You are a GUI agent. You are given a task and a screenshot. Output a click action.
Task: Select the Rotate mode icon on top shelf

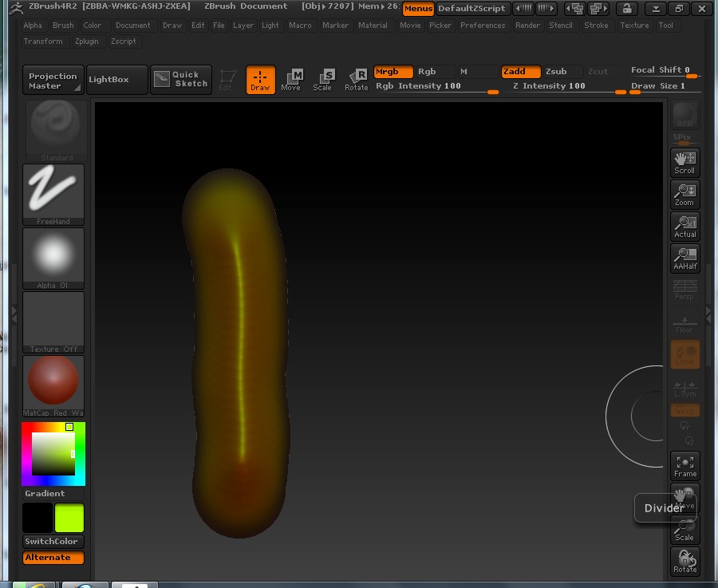356,80
